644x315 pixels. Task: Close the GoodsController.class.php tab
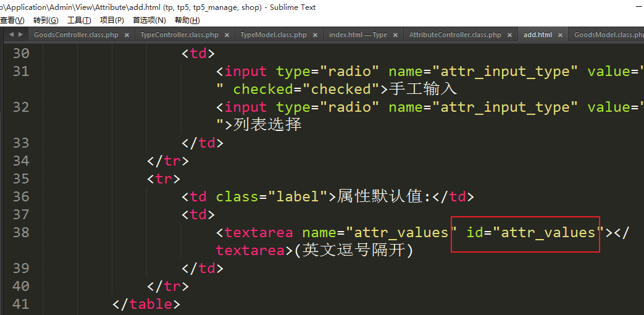127,35
